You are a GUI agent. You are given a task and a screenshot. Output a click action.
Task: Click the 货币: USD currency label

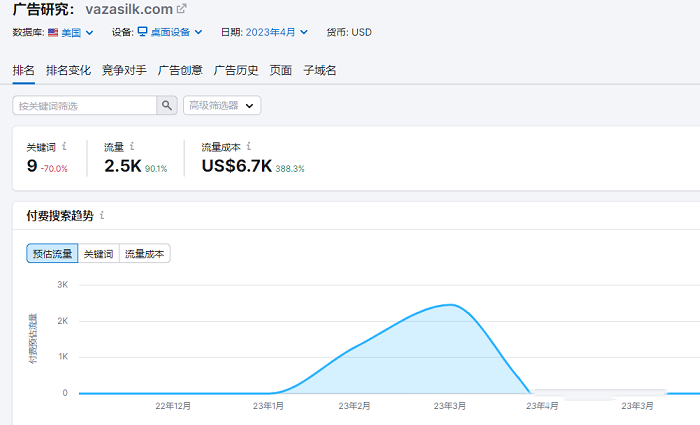click(349, 32)
